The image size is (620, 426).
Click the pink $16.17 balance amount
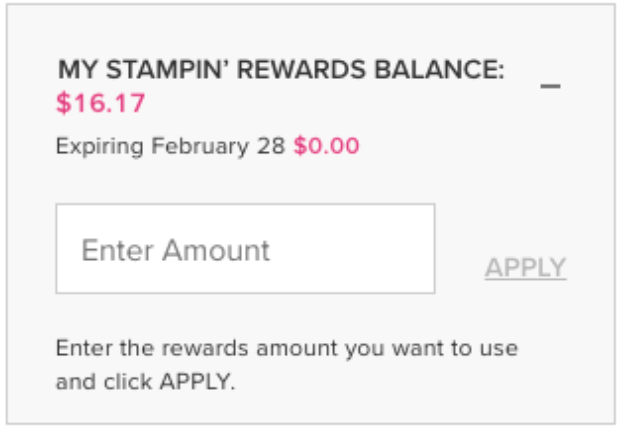[x=101, y=103]
